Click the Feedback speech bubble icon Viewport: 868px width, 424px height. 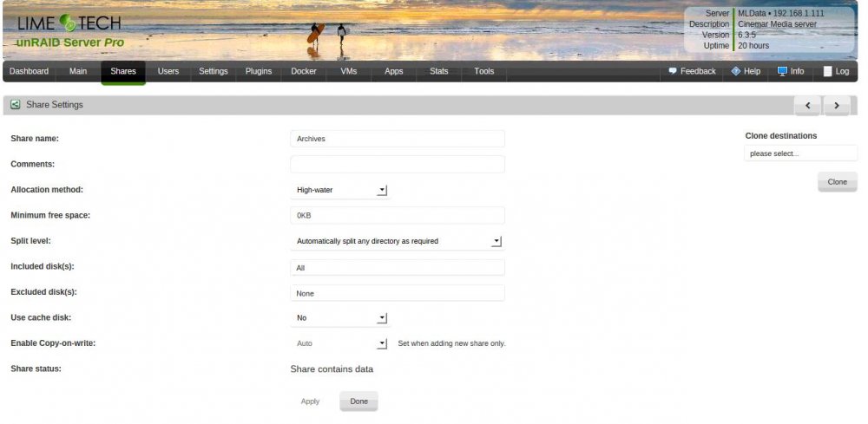coord(673,71)
